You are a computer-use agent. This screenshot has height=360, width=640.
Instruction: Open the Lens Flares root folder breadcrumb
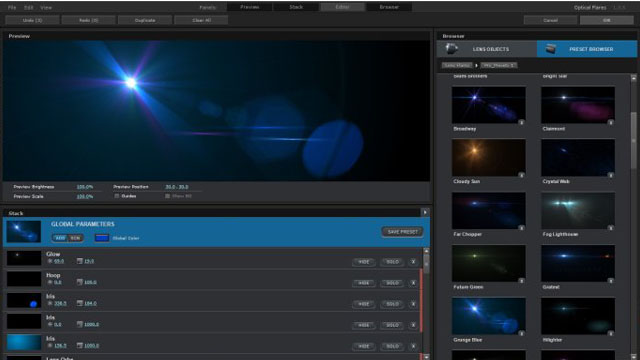457,65
